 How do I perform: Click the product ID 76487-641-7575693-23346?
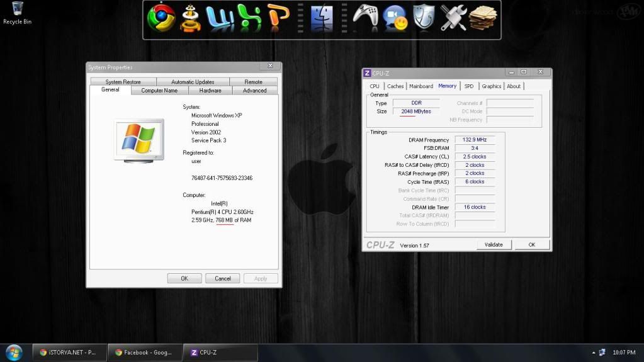[222, 178]
